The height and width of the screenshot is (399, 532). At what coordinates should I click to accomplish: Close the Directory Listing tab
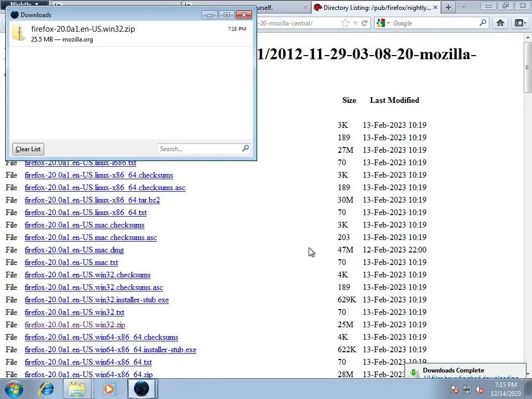click(435, 7)
